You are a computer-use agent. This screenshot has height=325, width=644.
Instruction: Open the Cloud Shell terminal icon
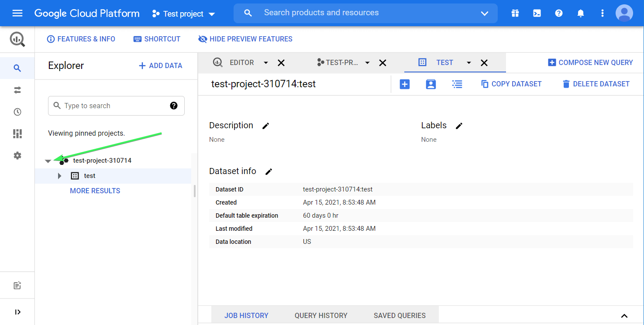click(537, 13)
